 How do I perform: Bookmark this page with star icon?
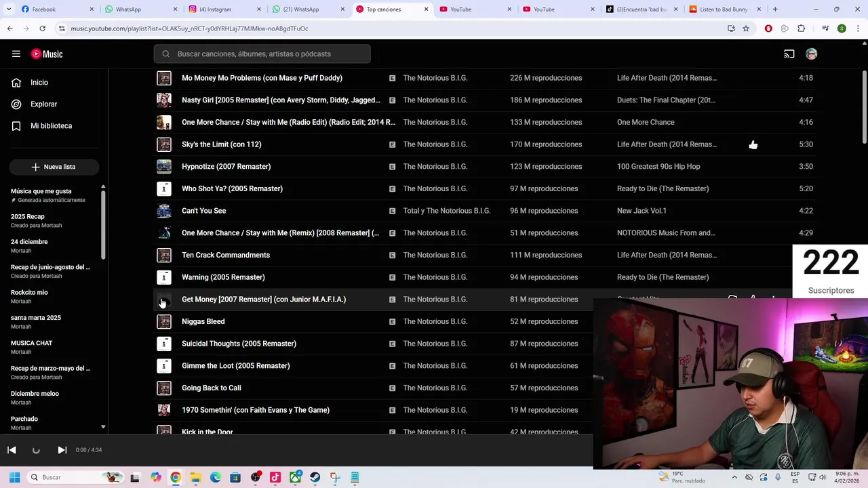[x=746, y=28]
